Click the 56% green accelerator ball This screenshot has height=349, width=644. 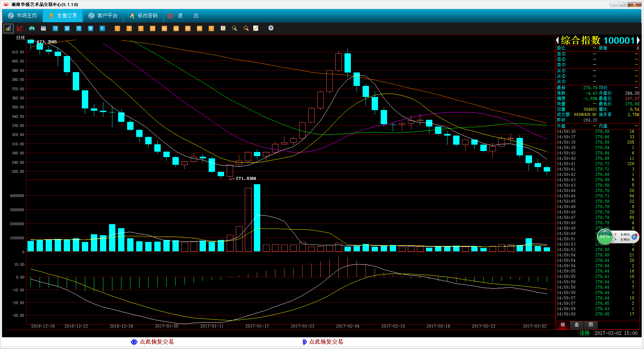605,237
